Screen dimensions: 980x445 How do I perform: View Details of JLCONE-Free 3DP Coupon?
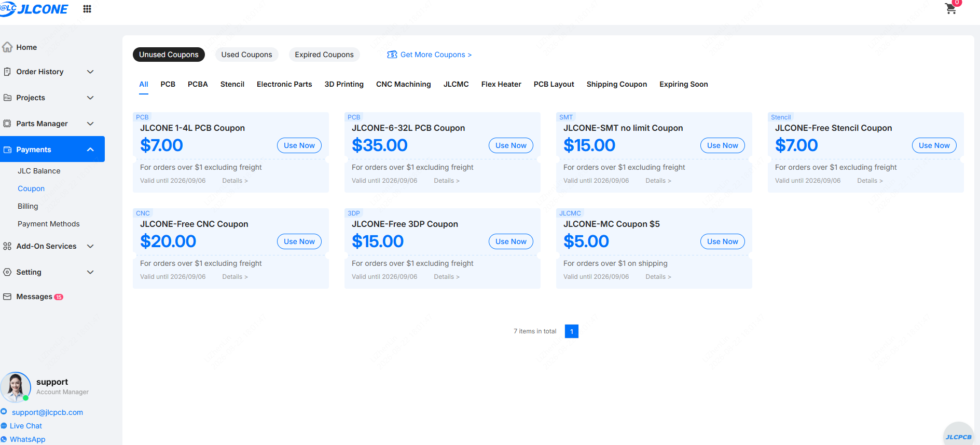coord(447,277)
